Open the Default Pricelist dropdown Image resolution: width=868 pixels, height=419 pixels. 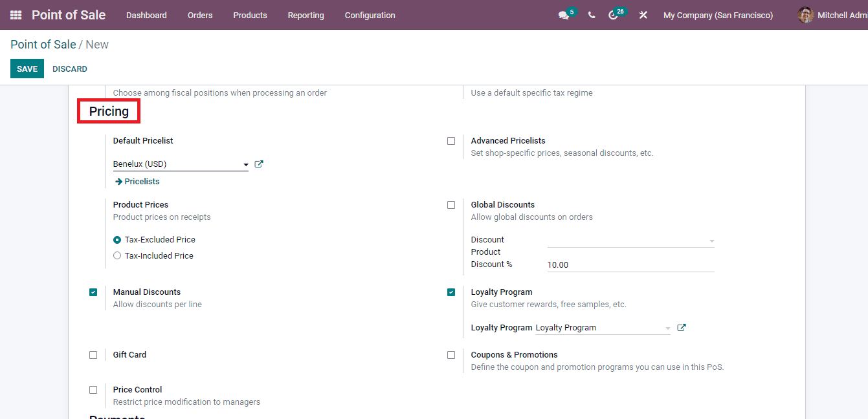246,164
